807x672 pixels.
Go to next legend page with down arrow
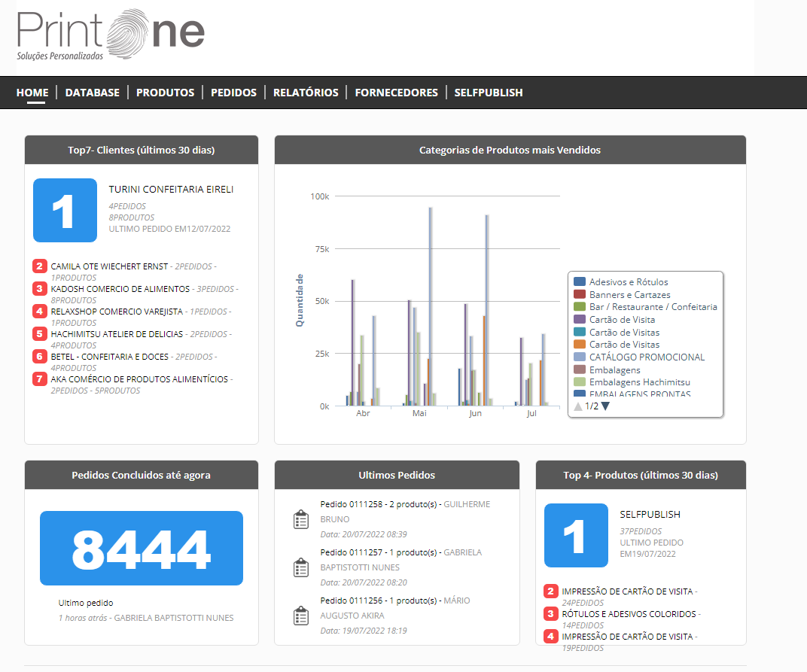pyautogui.click(x=605, y=406)
